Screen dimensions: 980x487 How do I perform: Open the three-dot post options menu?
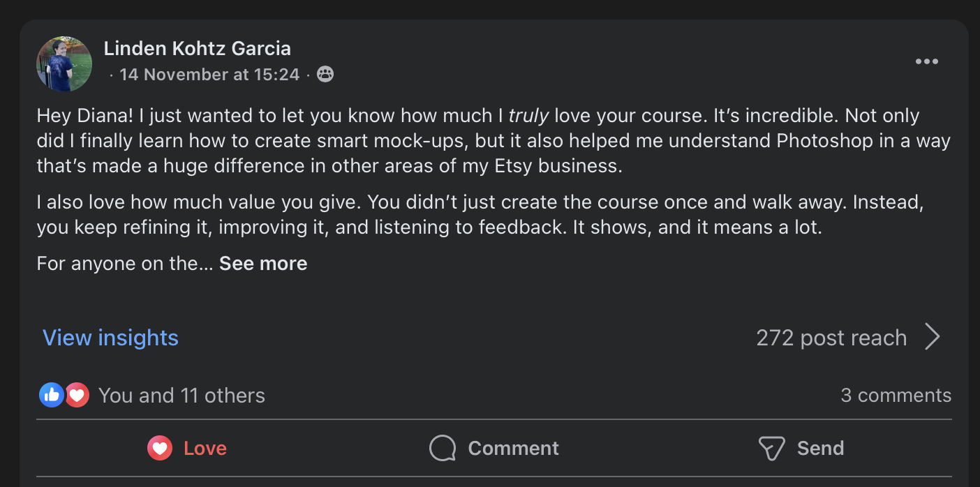926,61
